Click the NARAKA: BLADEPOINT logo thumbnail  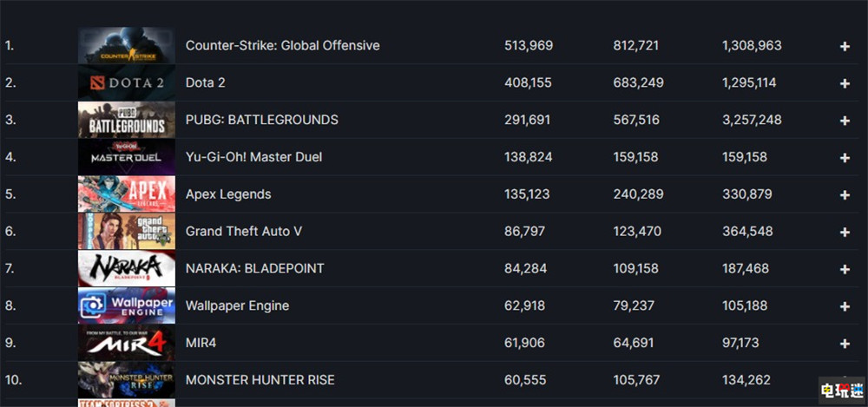(126, 268)
